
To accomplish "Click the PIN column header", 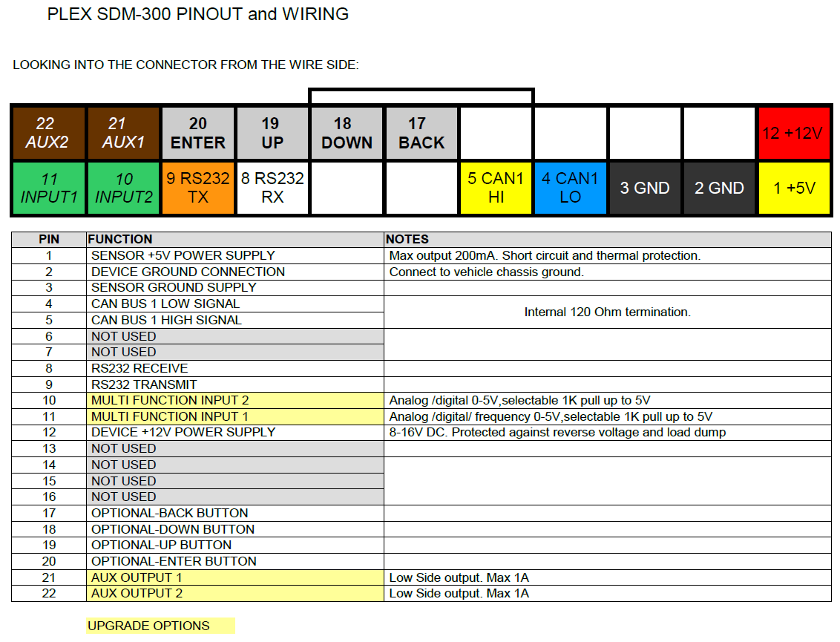I will [x=49, y=240].
